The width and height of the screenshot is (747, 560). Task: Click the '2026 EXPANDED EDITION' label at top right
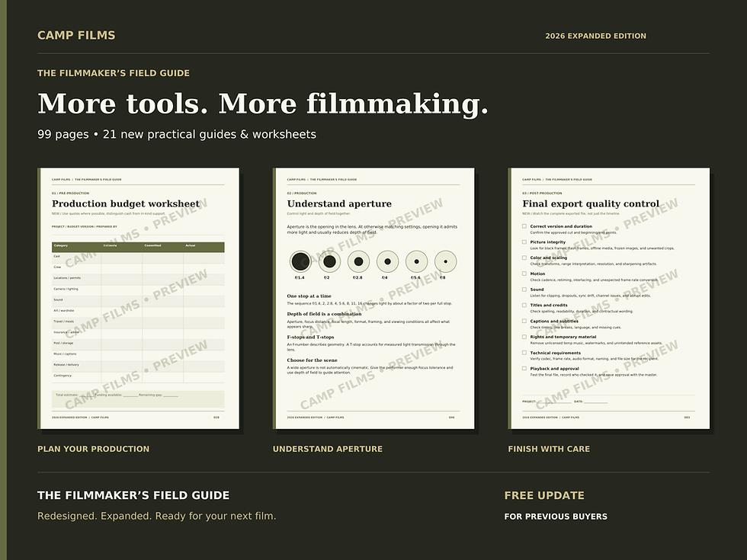click(x=595, y=36)
